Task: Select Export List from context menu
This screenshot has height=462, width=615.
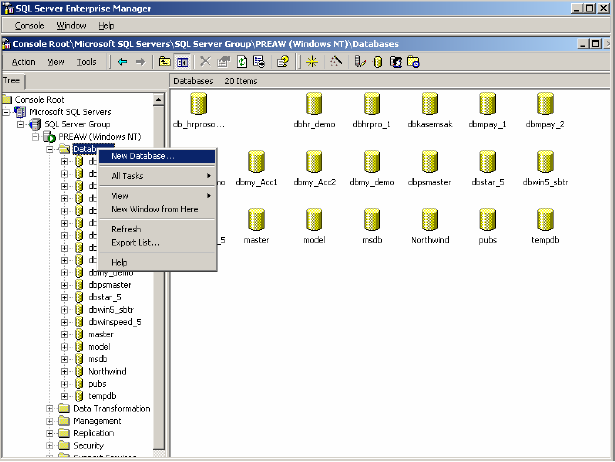Action: click(x=135, y=242)
